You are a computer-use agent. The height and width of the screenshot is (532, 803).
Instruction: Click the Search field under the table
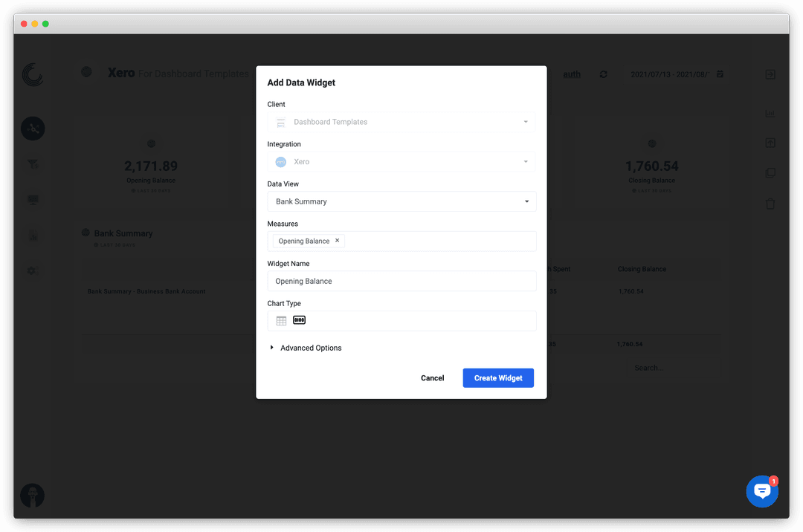coord(648,368)
